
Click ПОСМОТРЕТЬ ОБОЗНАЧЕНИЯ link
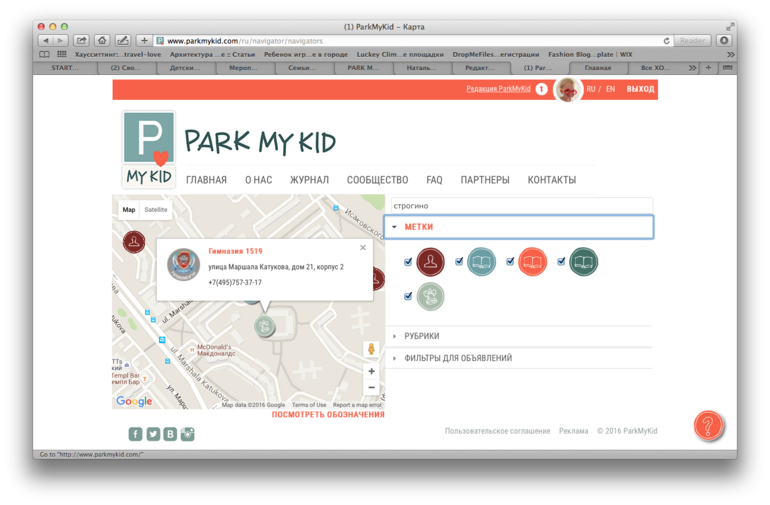tap(328, 415)
